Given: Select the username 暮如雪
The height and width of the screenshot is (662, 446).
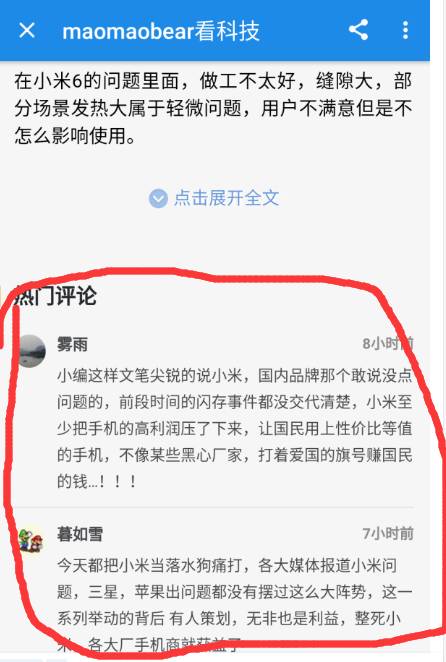Looking at the screenshot, I should coord(80,534).
